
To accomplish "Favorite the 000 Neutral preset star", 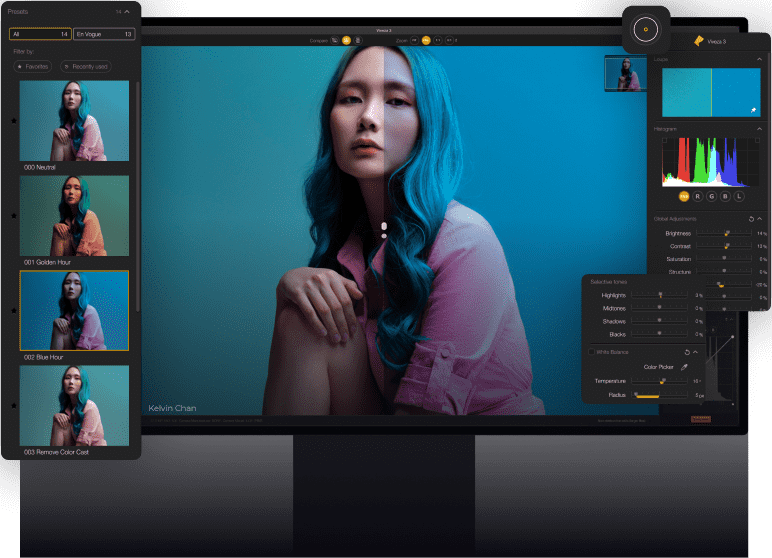I will [13, 120].
